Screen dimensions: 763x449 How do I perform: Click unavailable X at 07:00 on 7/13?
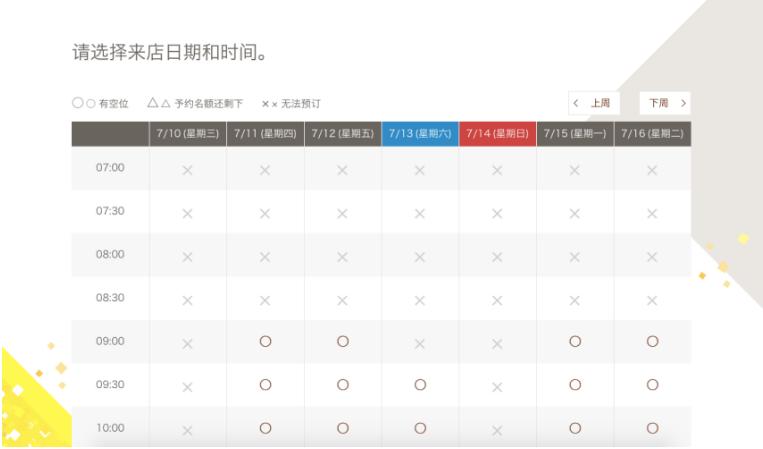419,170
